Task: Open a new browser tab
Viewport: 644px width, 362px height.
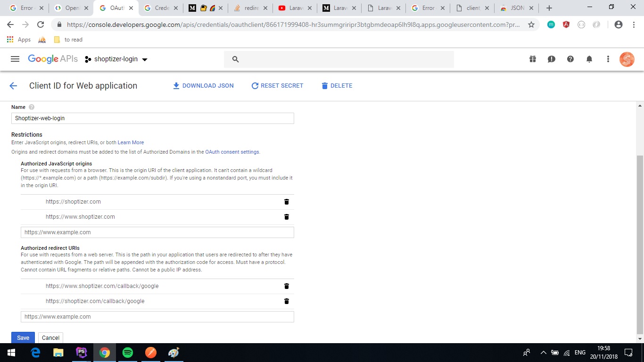Action: click(x=549, y=8)
